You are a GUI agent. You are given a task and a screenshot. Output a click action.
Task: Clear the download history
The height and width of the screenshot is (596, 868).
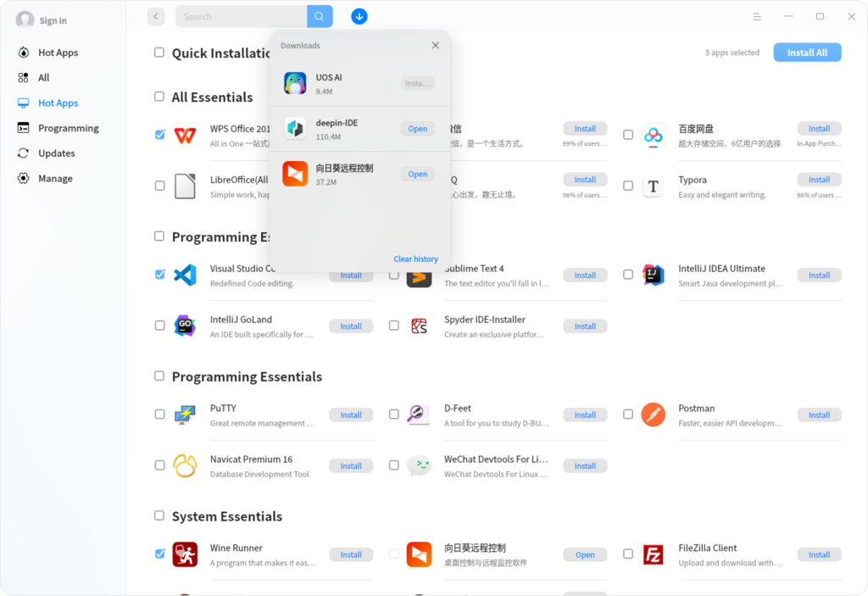[415, 259]
